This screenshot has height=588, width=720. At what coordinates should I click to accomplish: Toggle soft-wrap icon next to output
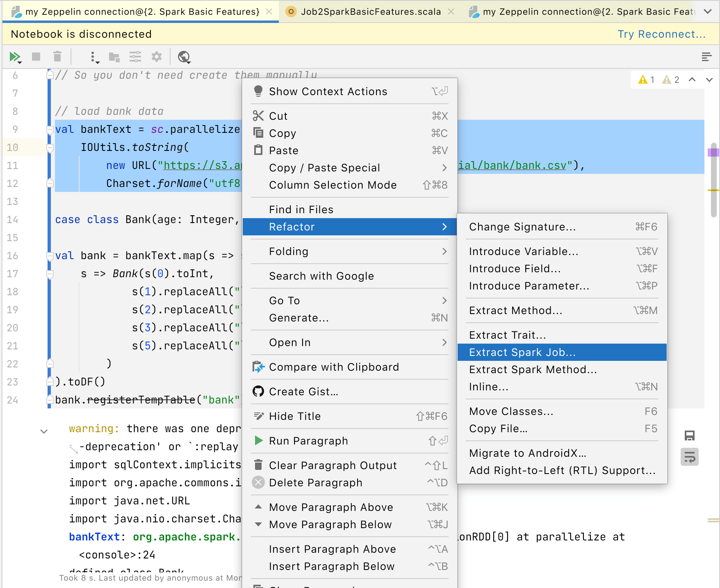(689, 457)
